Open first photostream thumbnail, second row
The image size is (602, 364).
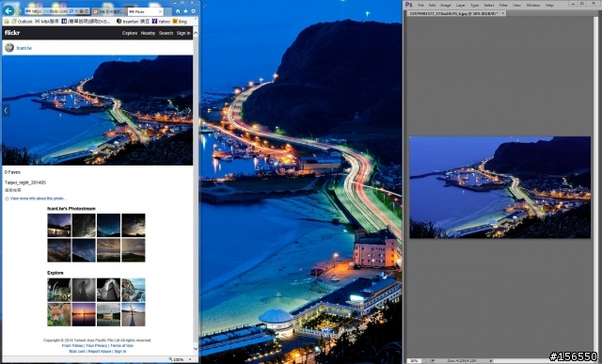[x=59, y=250]
